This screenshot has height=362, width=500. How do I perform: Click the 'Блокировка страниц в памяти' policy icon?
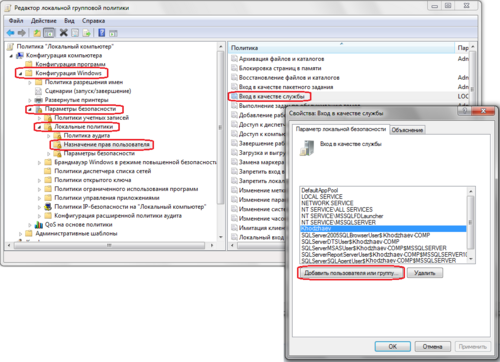pyautogui.click(x=234, y=68)
